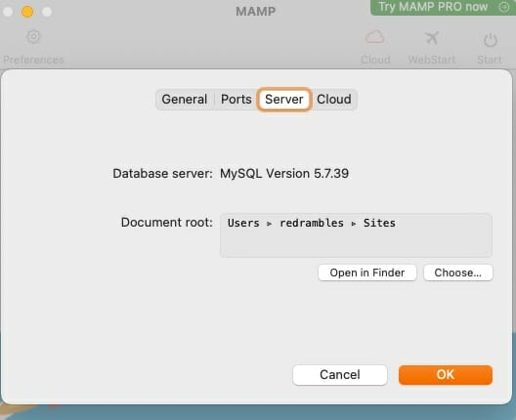Viewport: 516px width, 420px height.
Task: Confirm with the orange OK button
Action: 446,375
